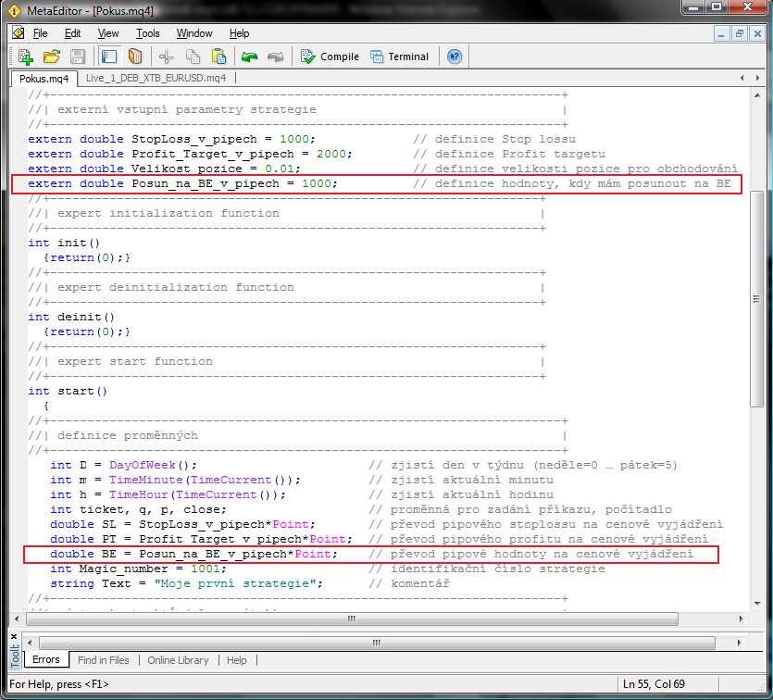
Task: Click the 'expert deinitialization function' comment
Action: pos(176,287)
